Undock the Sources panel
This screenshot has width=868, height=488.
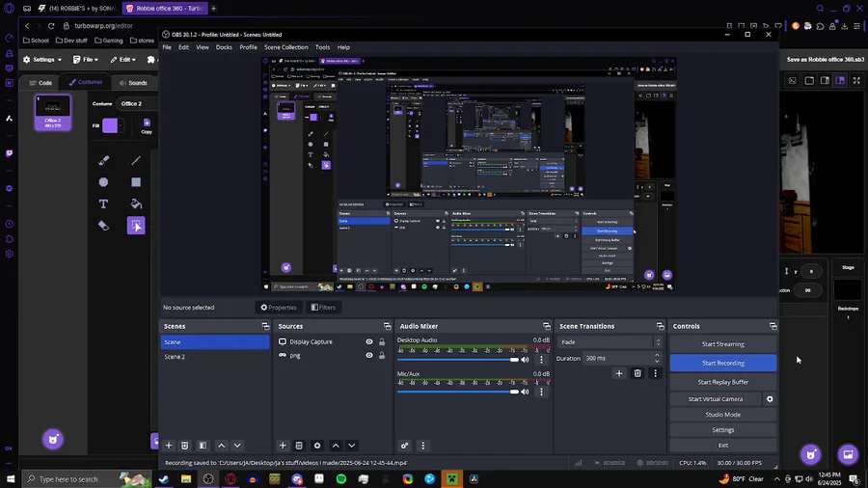[x=387, y=326]
